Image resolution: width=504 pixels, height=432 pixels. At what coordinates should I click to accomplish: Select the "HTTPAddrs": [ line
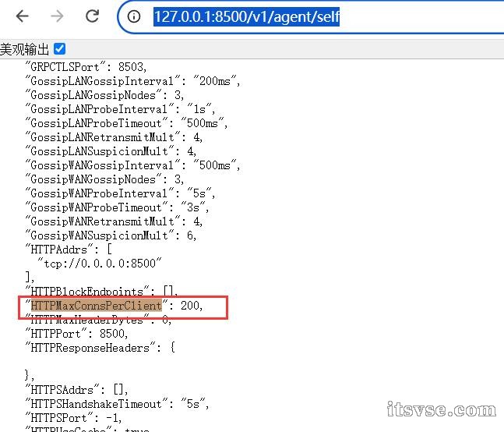click(x=69, y=250)
